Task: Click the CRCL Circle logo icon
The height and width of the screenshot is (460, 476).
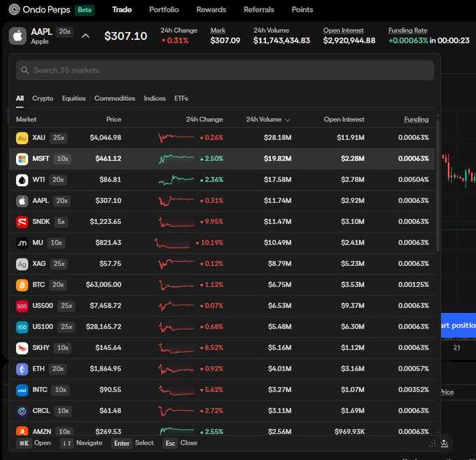Action: coord(22,411)
